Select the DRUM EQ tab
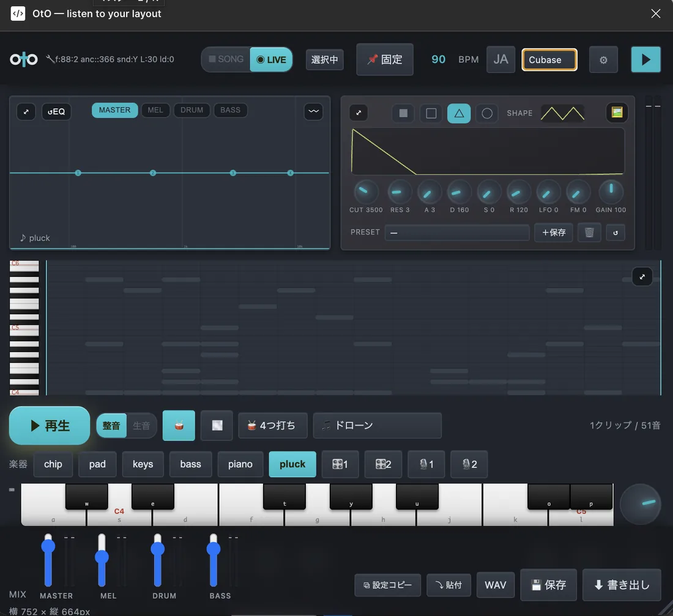 pyautogui.click(x=191, y=110)
